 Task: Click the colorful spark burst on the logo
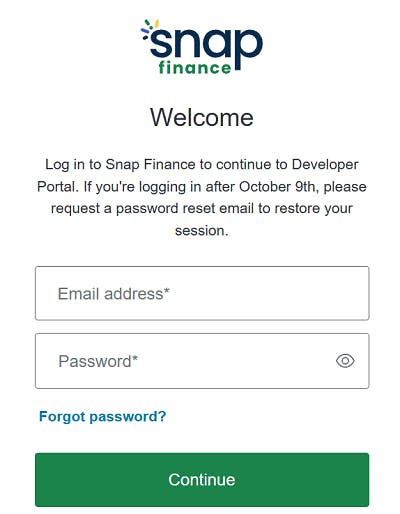pos(149,29)
